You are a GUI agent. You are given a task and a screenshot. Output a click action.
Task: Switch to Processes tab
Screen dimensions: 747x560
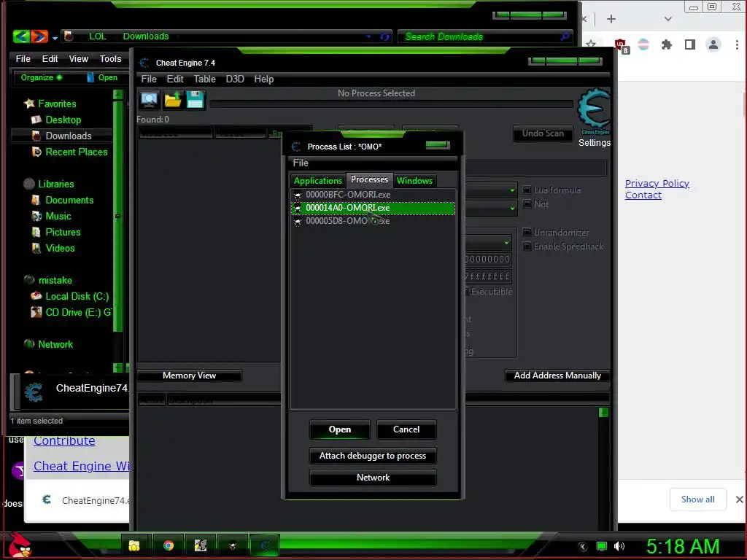(x=369, y=179)
